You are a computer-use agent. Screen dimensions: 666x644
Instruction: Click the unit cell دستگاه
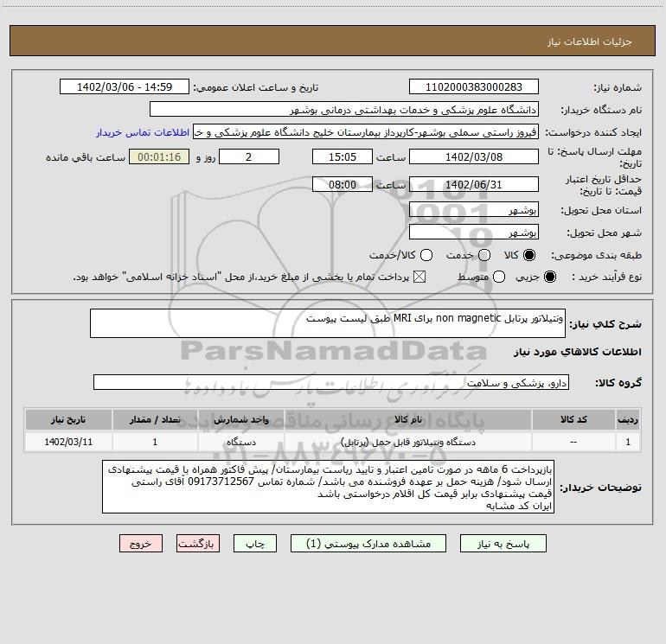pos(240,442)
